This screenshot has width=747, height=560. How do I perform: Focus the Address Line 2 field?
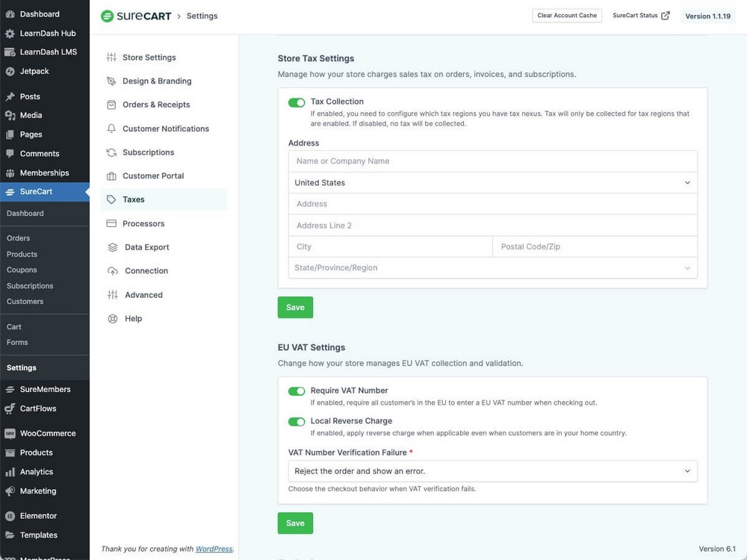tap(492, 225)
